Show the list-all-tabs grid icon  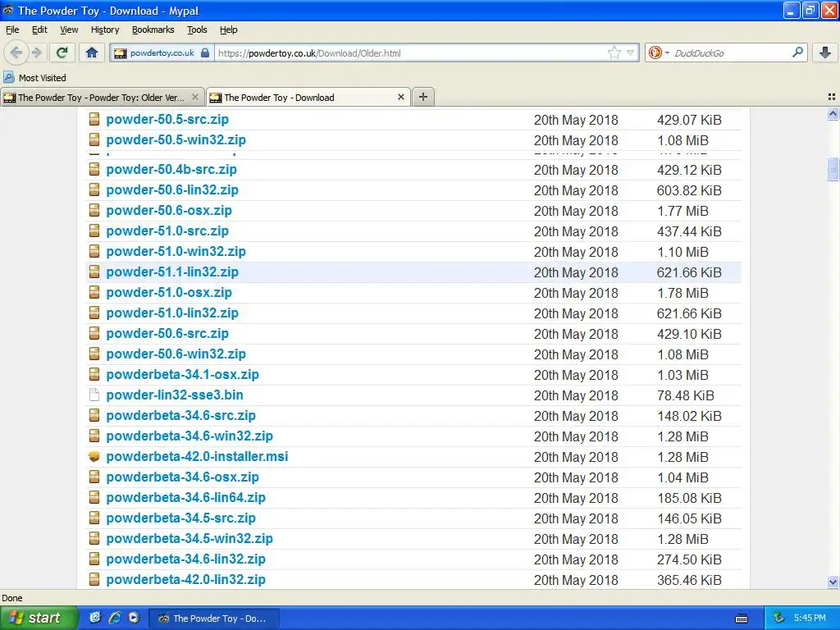point(832,97)
